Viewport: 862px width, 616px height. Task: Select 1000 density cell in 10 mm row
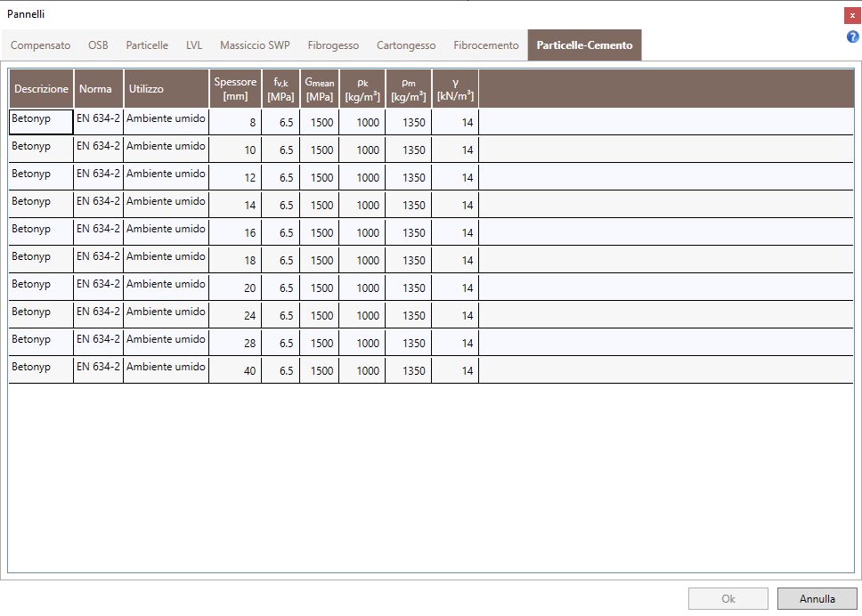tap(362, 150)
